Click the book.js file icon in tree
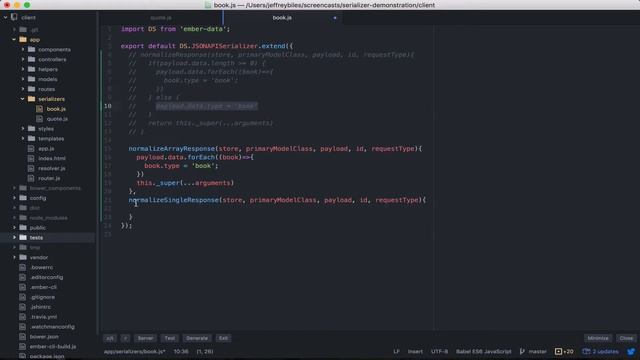The height and width of the screenshot is (360, 640). click(40, 109)
